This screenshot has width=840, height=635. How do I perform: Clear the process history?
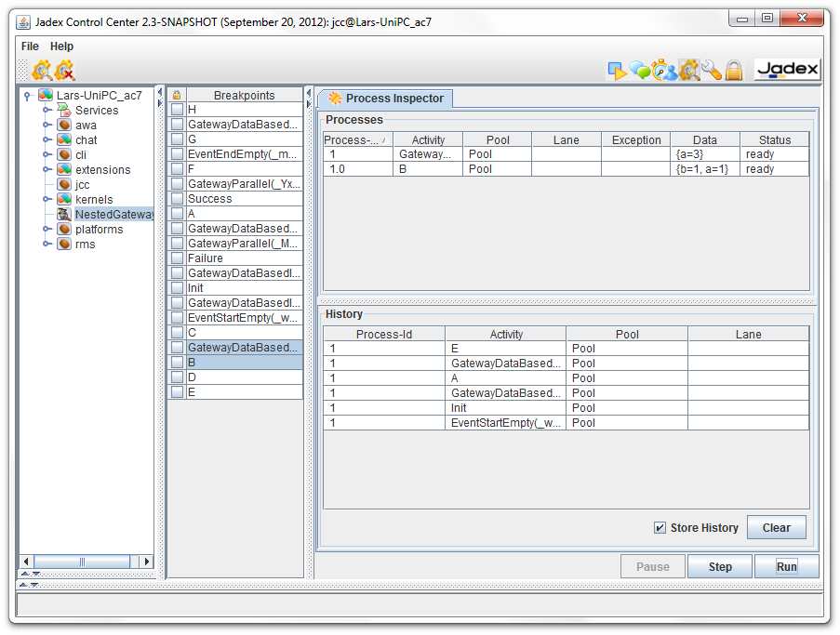[777, 527]
